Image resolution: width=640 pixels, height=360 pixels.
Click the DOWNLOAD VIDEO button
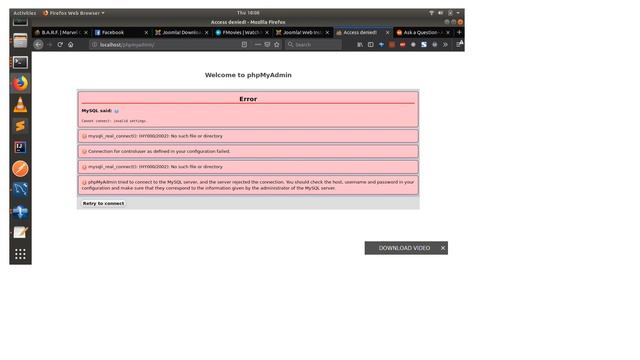[404, 248]
